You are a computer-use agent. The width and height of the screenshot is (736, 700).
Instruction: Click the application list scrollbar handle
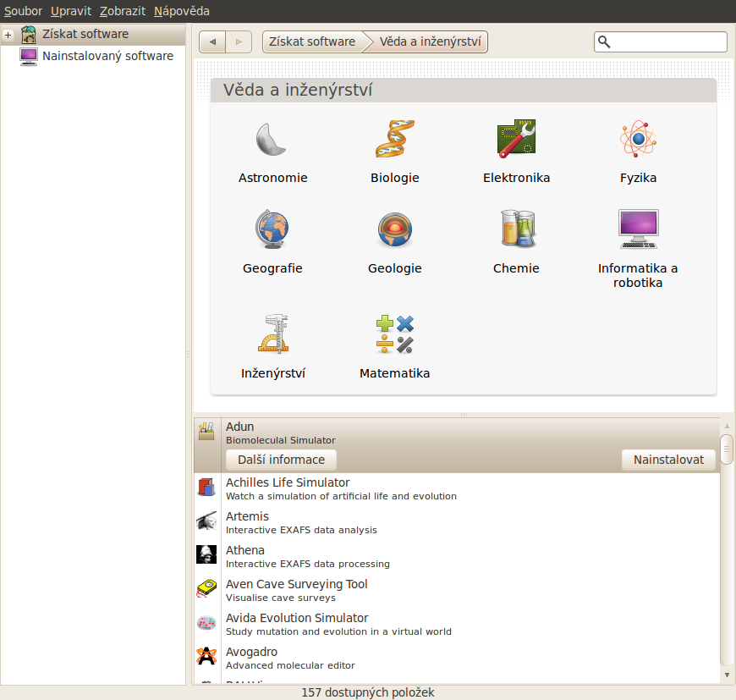coord(727,449)
